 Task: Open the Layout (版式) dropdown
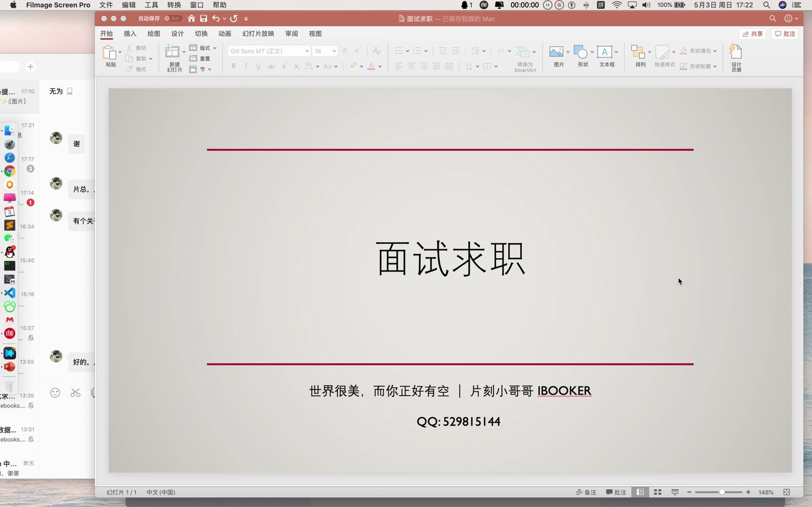(203, 48)
